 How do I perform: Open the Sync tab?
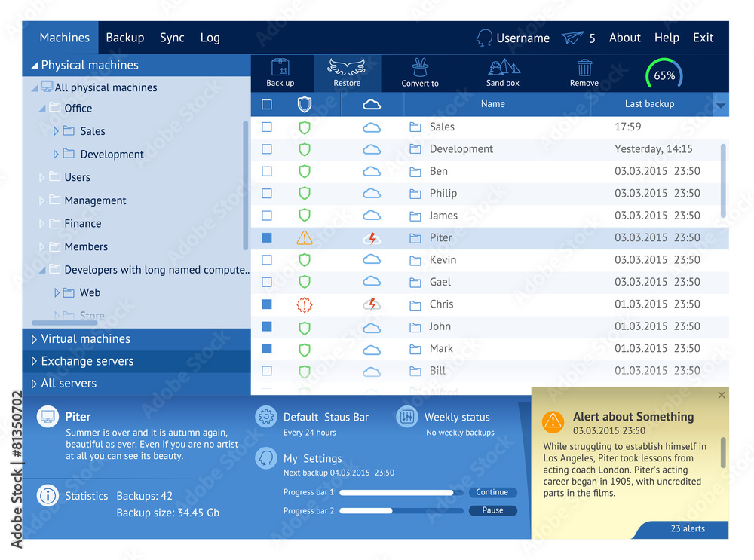tap(172, 38)
